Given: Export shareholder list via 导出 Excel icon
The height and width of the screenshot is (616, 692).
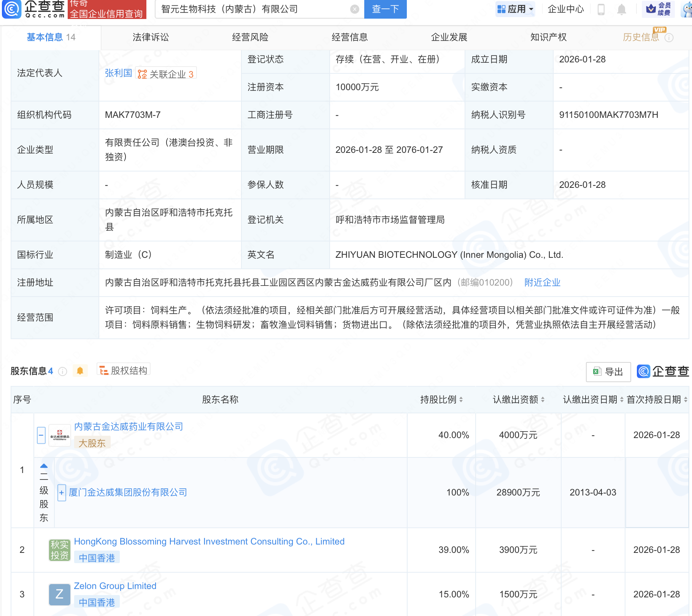Looking at the screenshot, I should pos(608,372).
